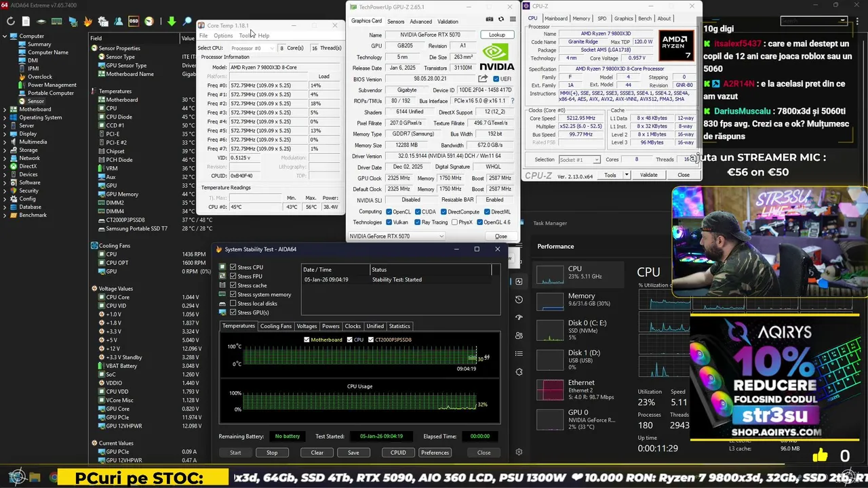Refresh GPU-Z data with refresh icon

(501, 19)
